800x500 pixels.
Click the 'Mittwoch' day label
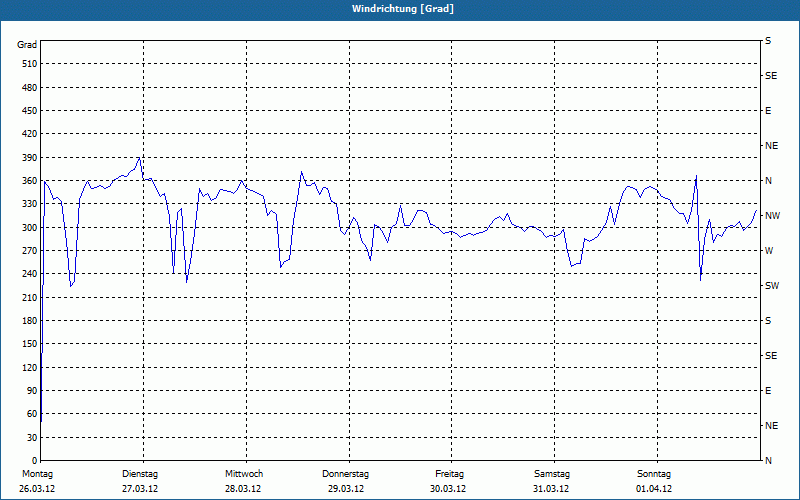pos(244,474)
